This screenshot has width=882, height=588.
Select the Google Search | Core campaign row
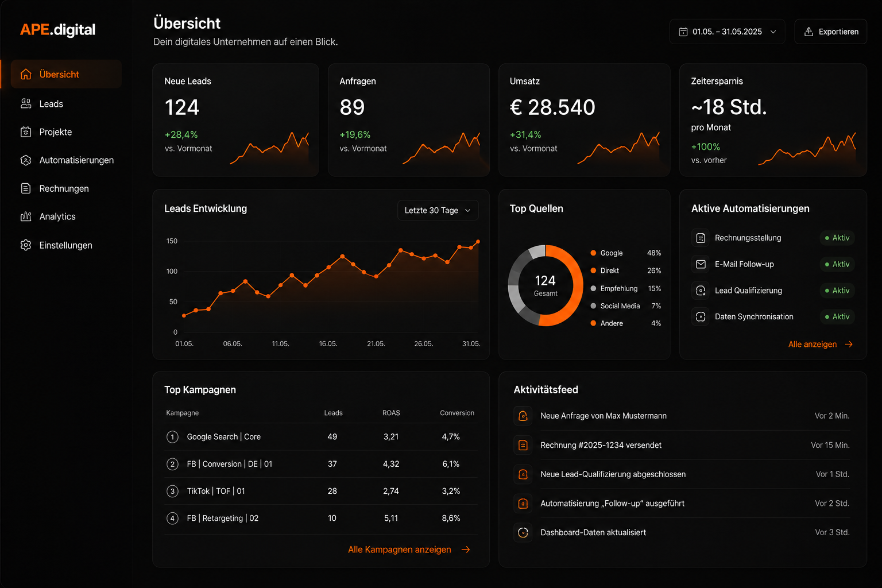coord(321,437)
